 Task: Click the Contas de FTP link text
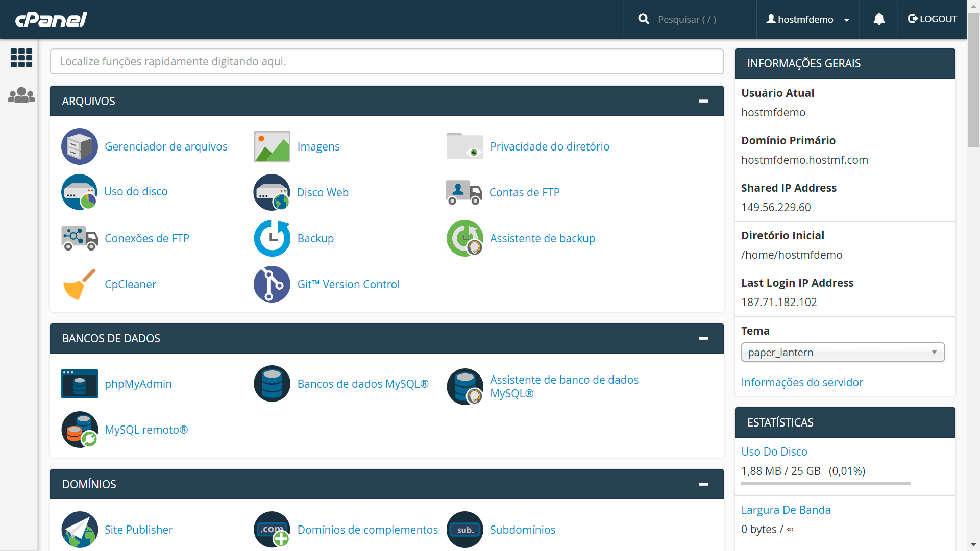(x=525, y=192)
